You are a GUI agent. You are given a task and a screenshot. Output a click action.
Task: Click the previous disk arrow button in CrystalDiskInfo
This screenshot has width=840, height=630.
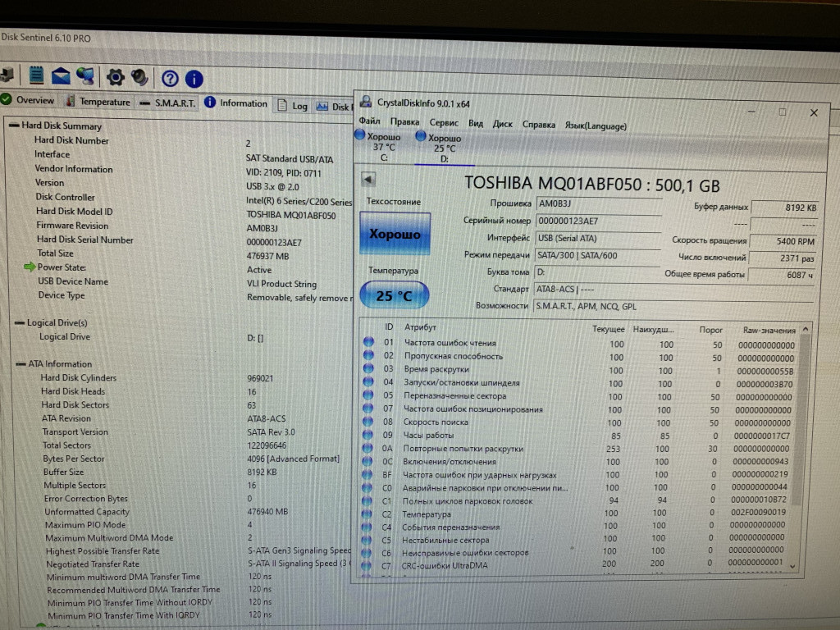[x=368, y=179]
